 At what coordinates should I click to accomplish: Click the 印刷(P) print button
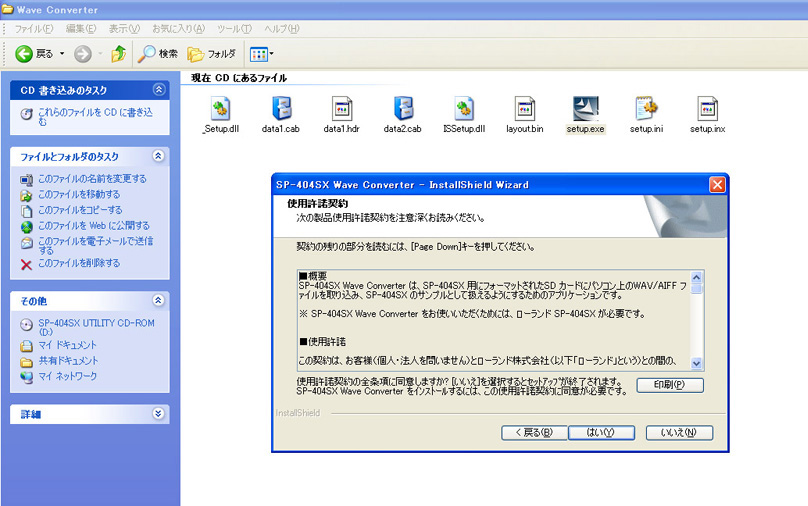[x=670, y=385]
